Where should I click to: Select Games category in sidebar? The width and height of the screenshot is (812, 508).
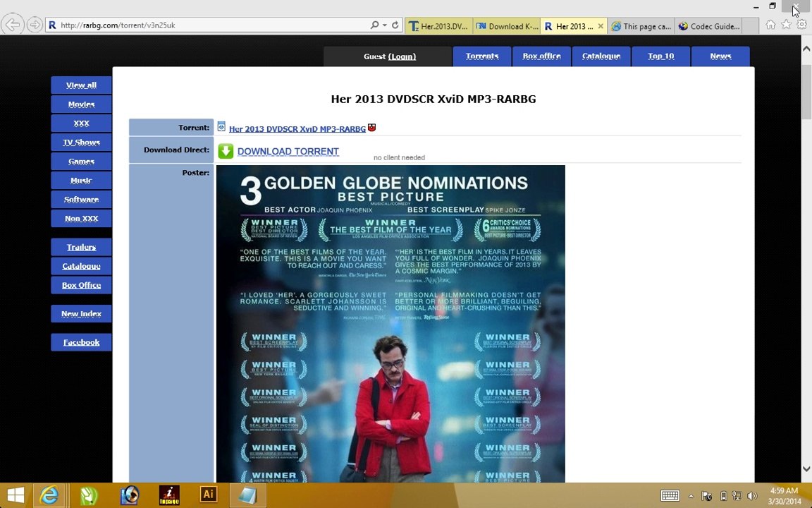tap(81, 161)
